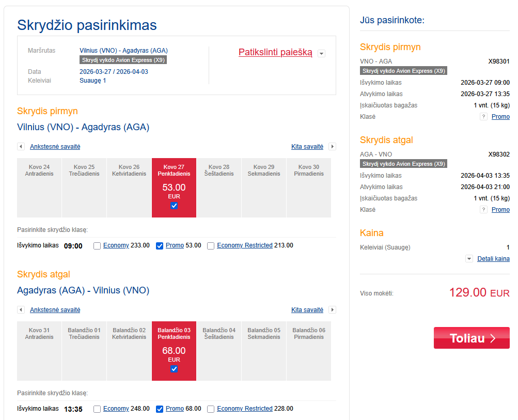Select Balandžio 04 Šeštadienis return date
The width and height of the screenshot is (518, 420).
[219, 350]
